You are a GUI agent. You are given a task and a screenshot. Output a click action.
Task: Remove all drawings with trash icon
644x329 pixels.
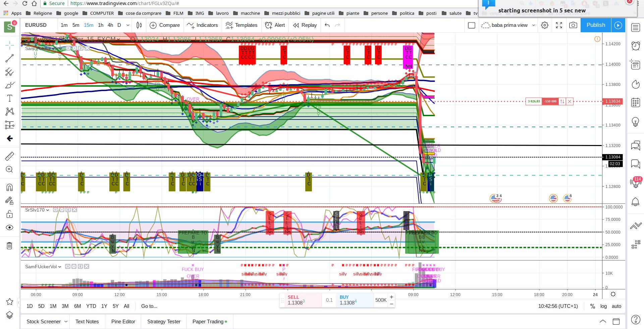(x=10, y=246)
